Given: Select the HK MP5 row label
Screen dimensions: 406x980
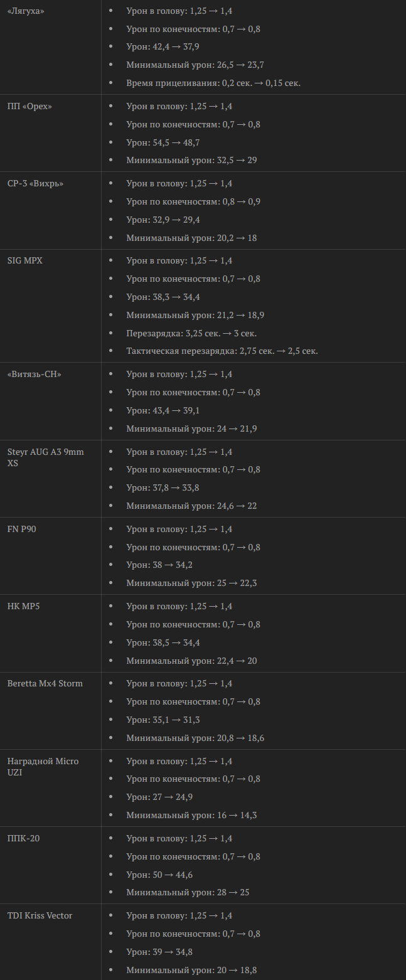Looking at the screenshot, I should click(x=23, y=606).
